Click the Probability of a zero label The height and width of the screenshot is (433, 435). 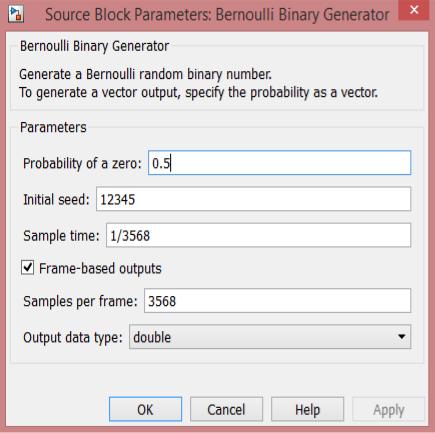pyautogui.click(x=82, y=163)
